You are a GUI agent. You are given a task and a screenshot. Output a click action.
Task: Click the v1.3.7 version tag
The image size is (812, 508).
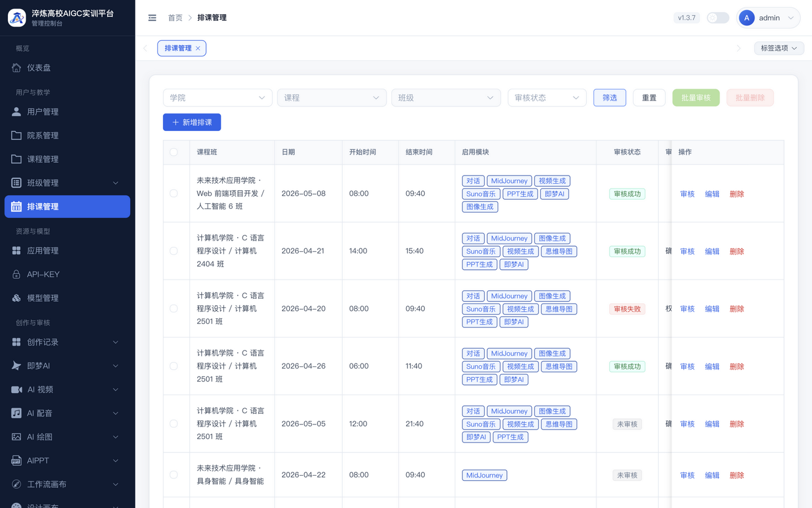click(x=687, y=18)
